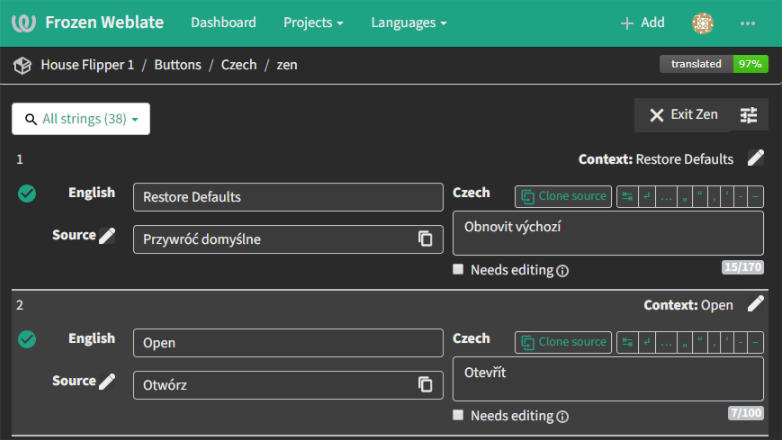Copy the Otwórz source text
The image size is (782, 440).
425,385
